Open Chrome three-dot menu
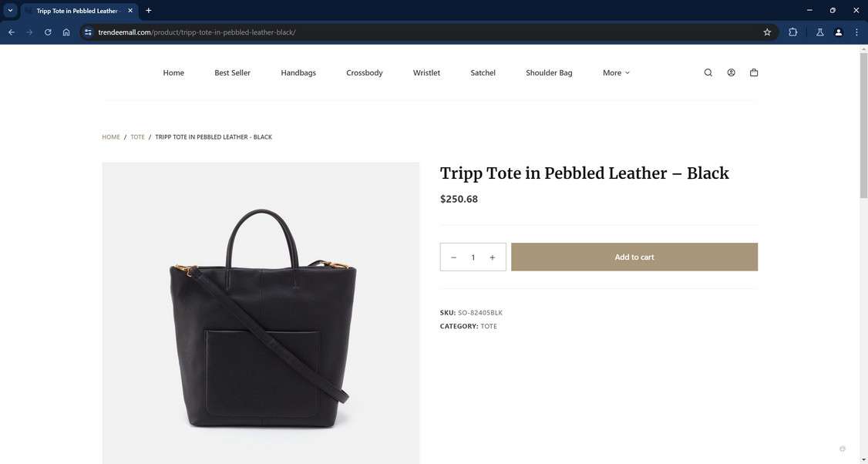Viewport: 868px width, 464px height. (x=856, y=32)
